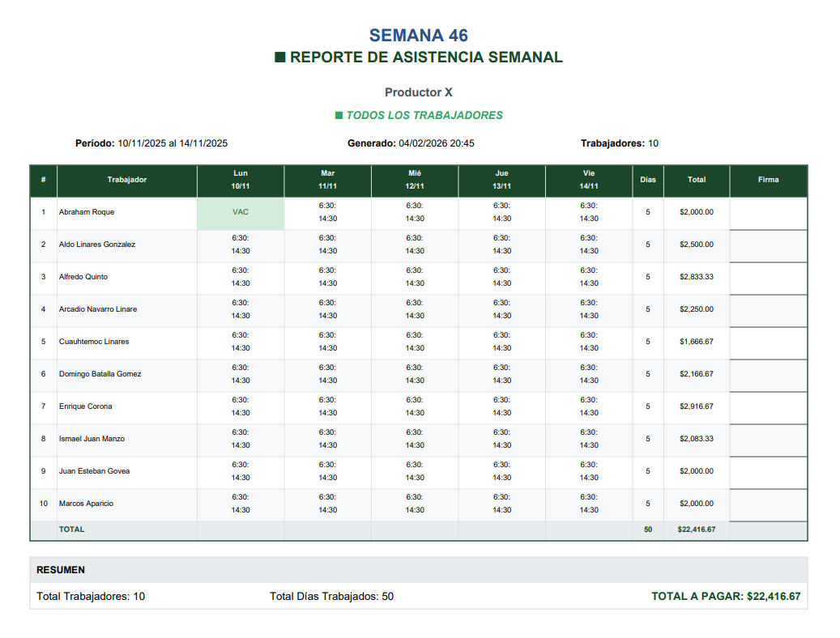
Task: Click the Período 10/11/2025 al 14/11/2025 text
Action: tap(151, 143)
